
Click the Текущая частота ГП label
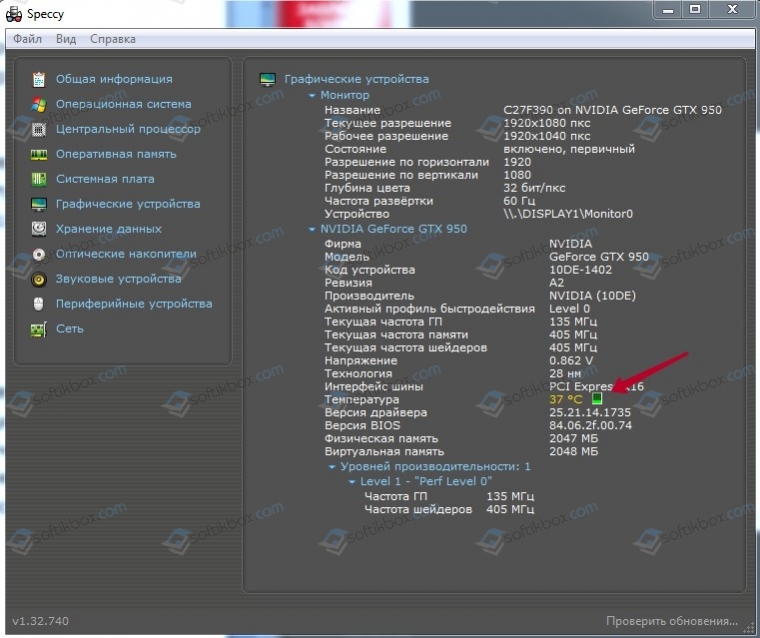click(x=383, y=322)
